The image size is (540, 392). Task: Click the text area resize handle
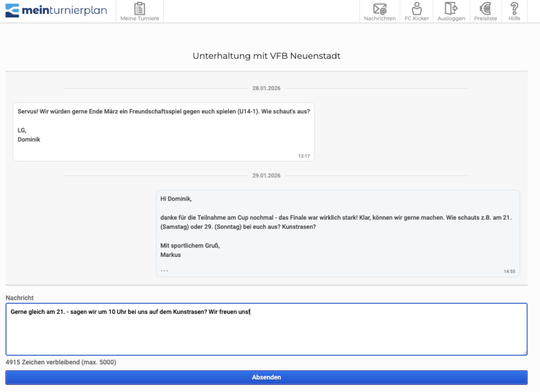[524, 352]
